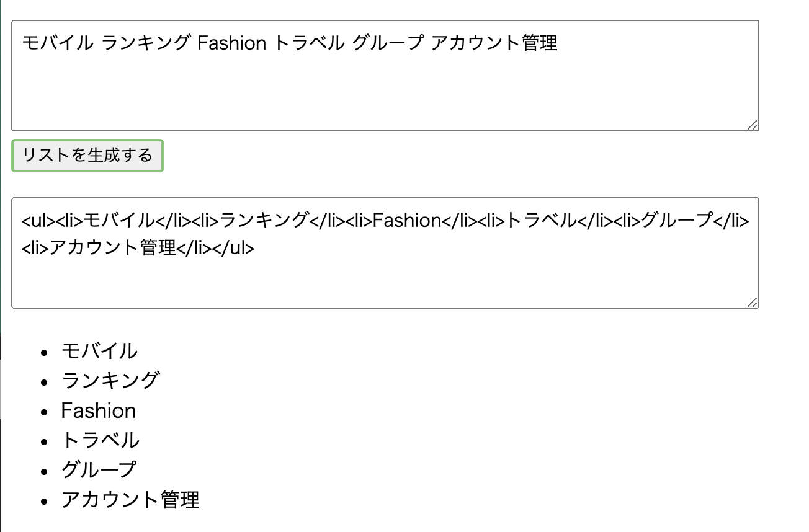Place the cursor on グループ in the top textarea
The width and height of the screenshot is (809, 532).
pos(387,43)
